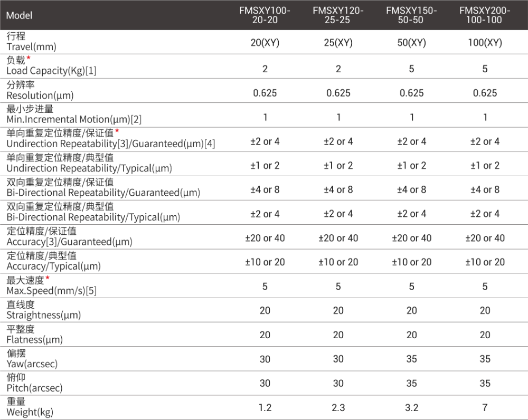
Task: Click the Flatness(μm) row label
Action: coord(34,340)
